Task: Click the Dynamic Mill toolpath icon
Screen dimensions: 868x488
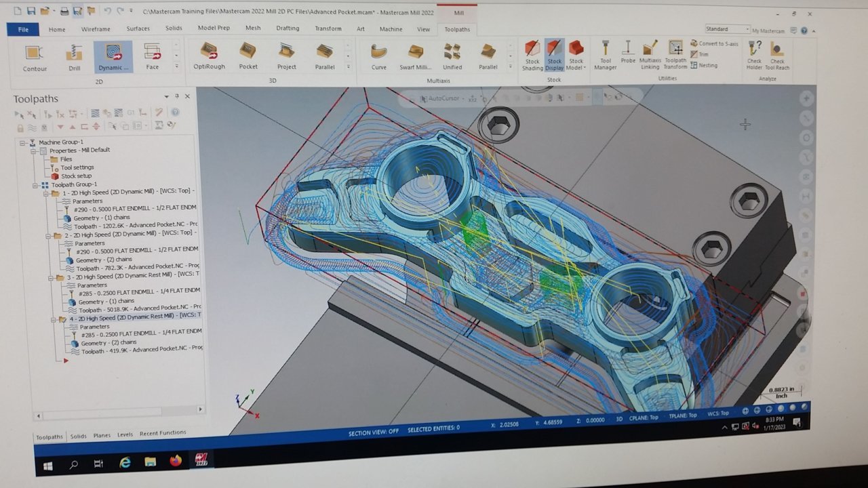Action: point(113,58)
